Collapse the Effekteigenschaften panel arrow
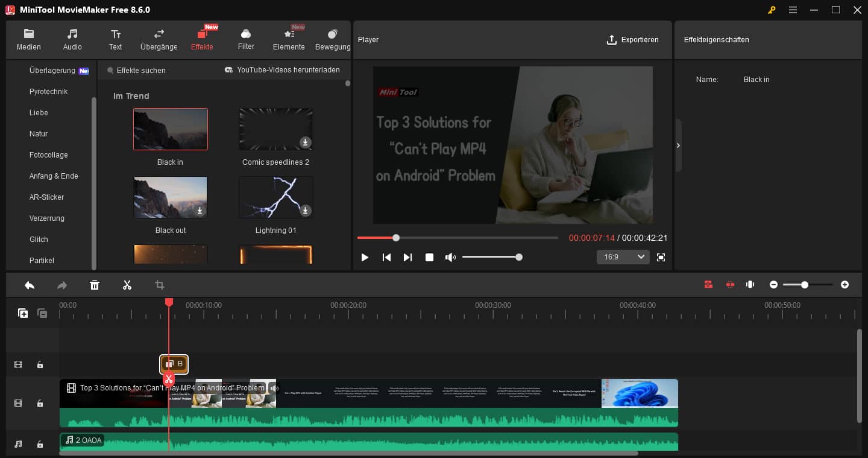The width and height of the screenshot is (868, 458). (x=678, y=145)
